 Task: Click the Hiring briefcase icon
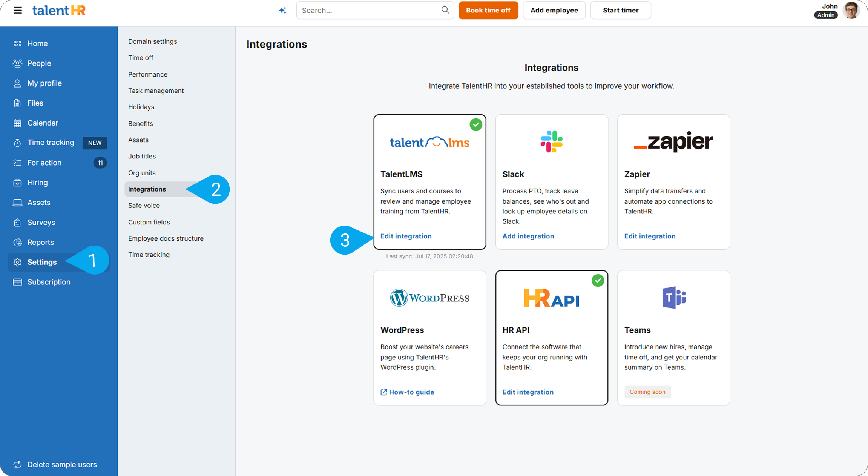(17, 183)
